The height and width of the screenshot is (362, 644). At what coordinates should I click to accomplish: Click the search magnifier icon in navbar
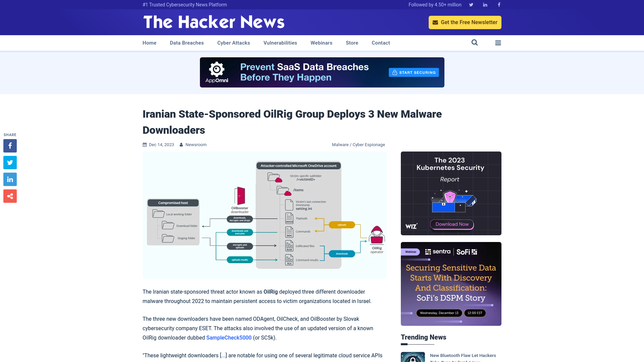tap(475, 43)
